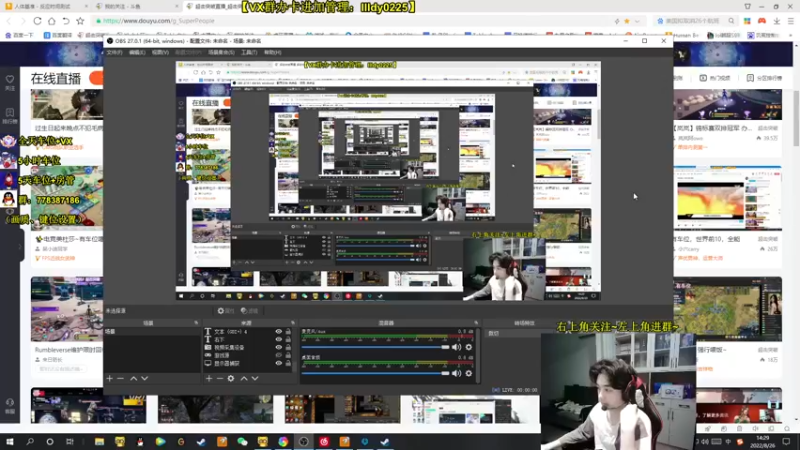Open the game controller icon in the browser toolbar

762,21
